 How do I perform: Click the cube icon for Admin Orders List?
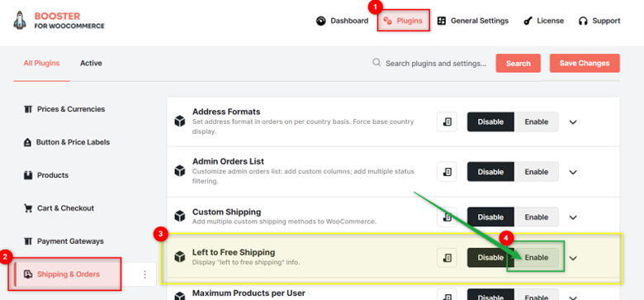point(179,170)
